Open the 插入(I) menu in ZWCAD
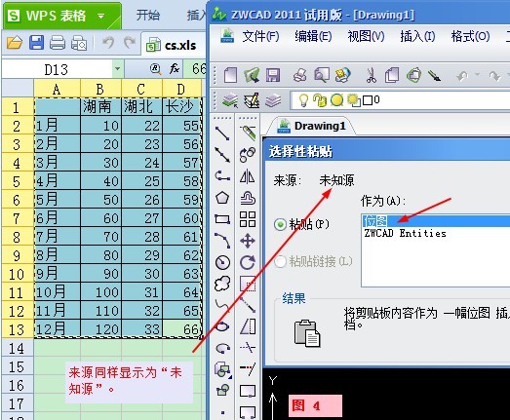 pyautogui.click(x=417, y=36)
